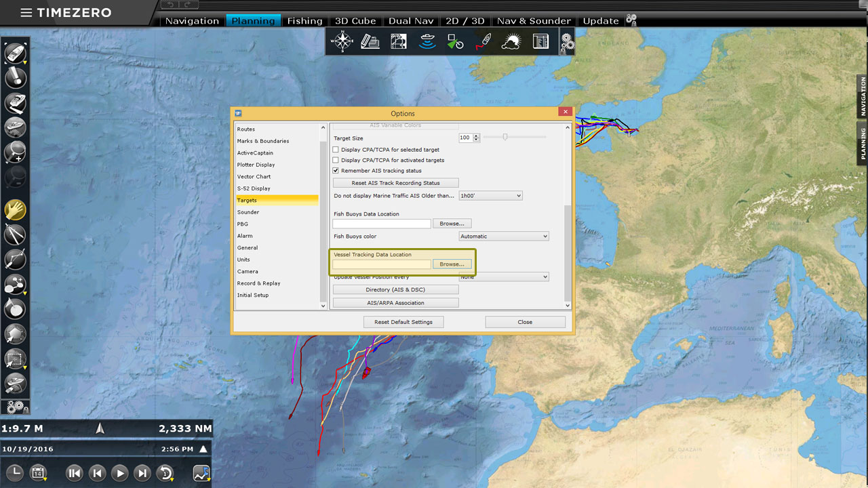This screenshot has width=868, height=488.
Task: Enable Display CPA/TCPA for selected target
Action: point(336,150)
